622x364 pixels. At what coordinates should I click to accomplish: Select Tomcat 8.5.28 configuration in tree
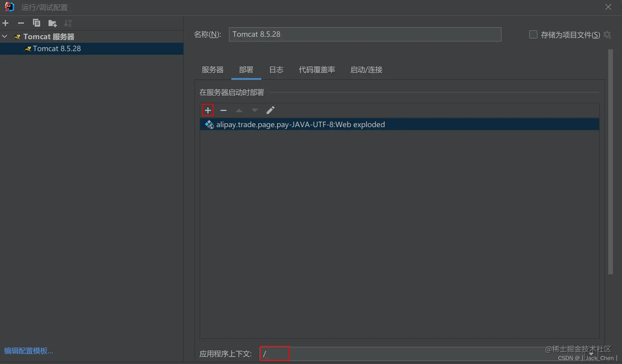pos(91,48)
